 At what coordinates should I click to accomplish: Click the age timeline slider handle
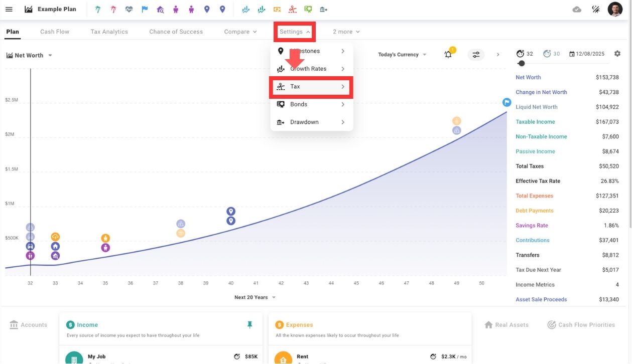click(522, 64)
